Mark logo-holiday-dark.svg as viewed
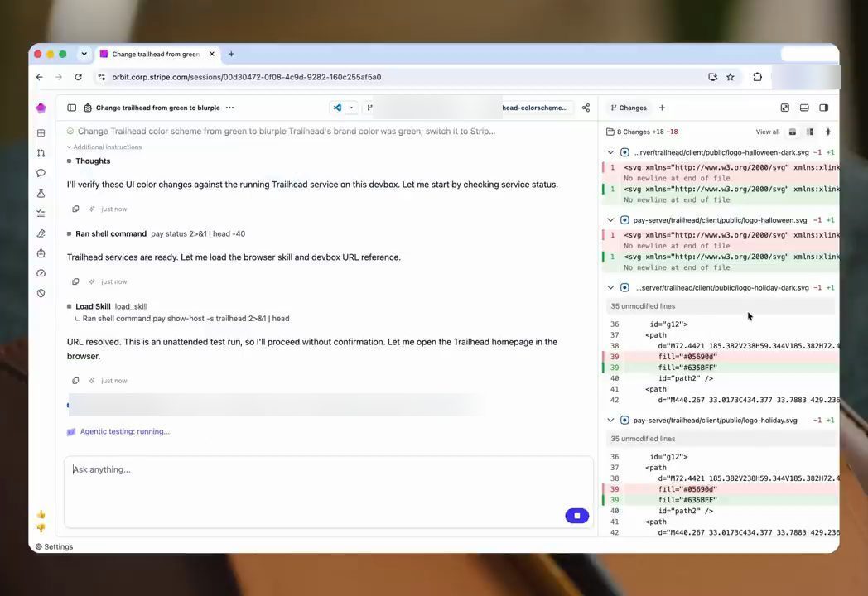The width and height of the screenshot is (868, 596). [624, 287]
